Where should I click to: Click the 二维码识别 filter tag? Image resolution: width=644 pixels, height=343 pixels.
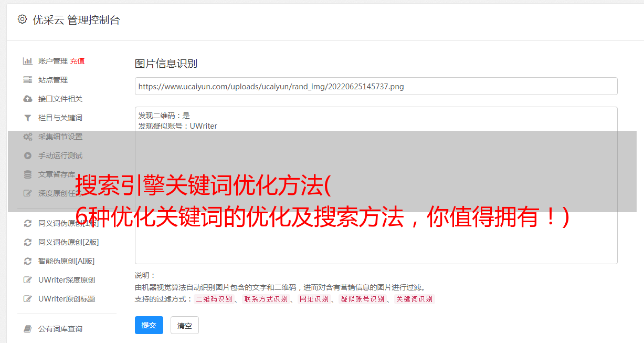coord(214,299)
